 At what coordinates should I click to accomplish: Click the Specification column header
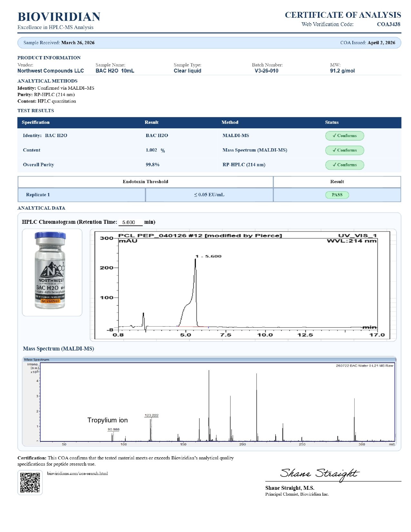[x=36, y=122]
